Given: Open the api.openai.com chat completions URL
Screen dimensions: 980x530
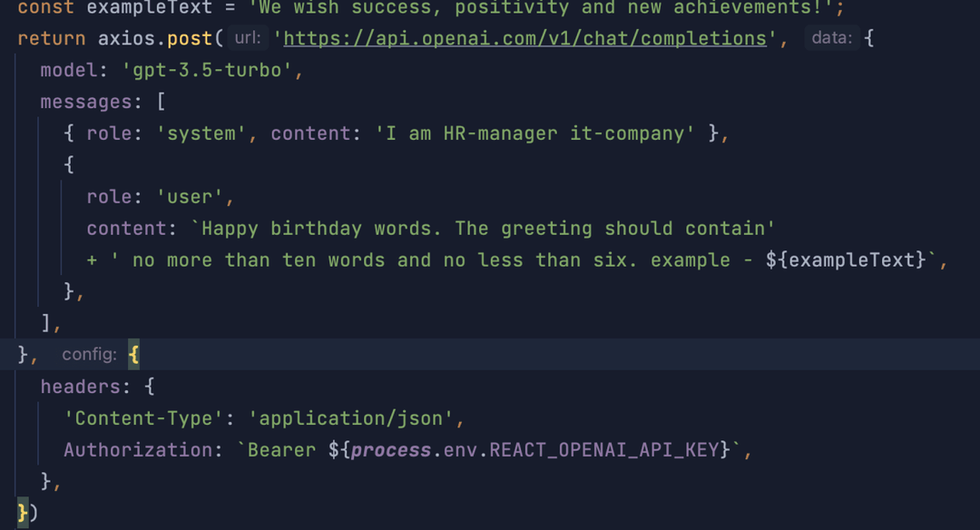Looking at the screenshot, I should click(525, 39).
